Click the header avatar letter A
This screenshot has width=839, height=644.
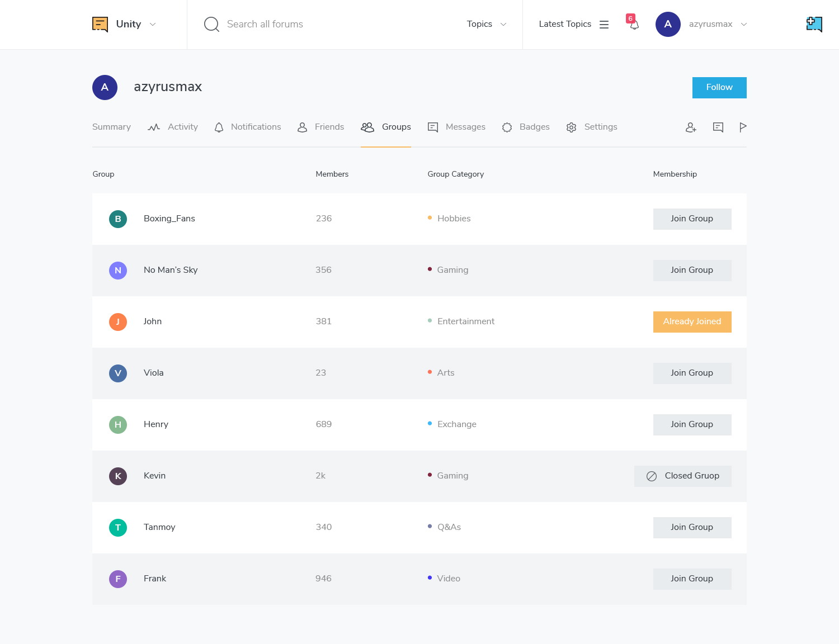coord(668,24)
